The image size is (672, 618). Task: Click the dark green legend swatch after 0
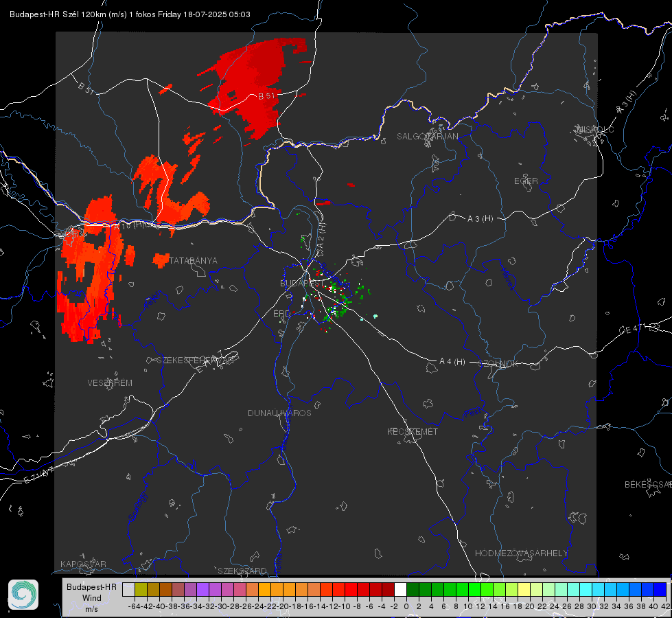413,589
